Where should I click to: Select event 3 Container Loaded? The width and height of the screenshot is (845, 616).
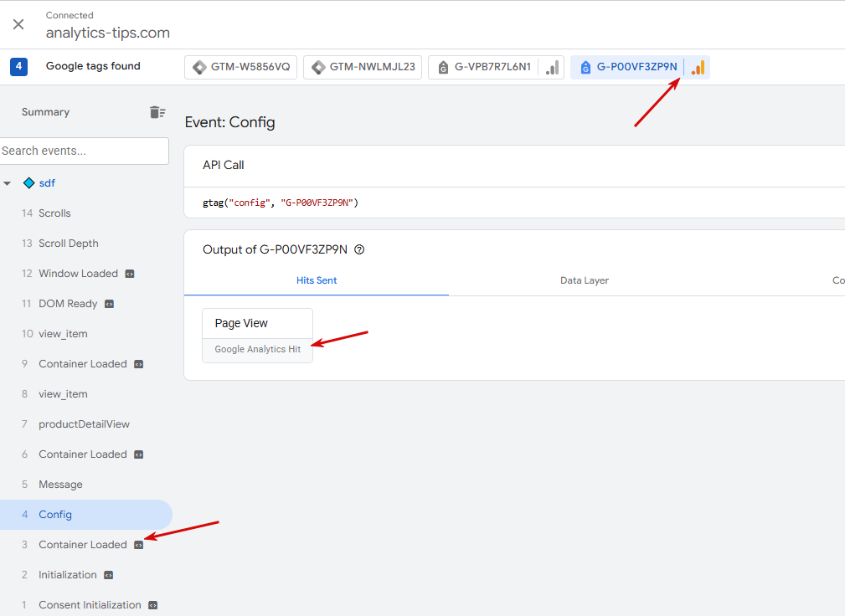click(x=86, y=545)
